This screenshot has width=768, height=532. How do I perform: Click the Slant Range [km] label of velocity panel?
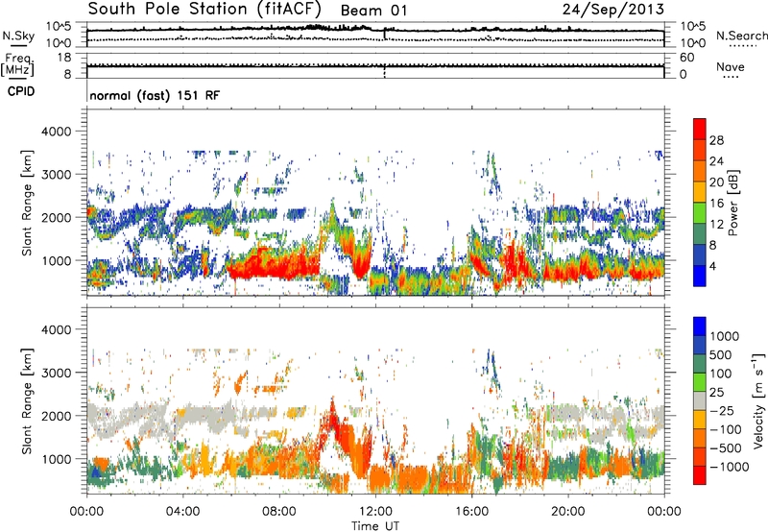[27, 401]
